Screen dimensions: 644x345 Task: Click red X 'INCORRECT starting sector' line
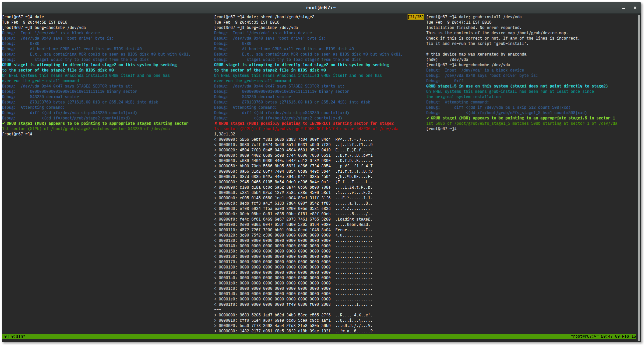pos(304,123)
